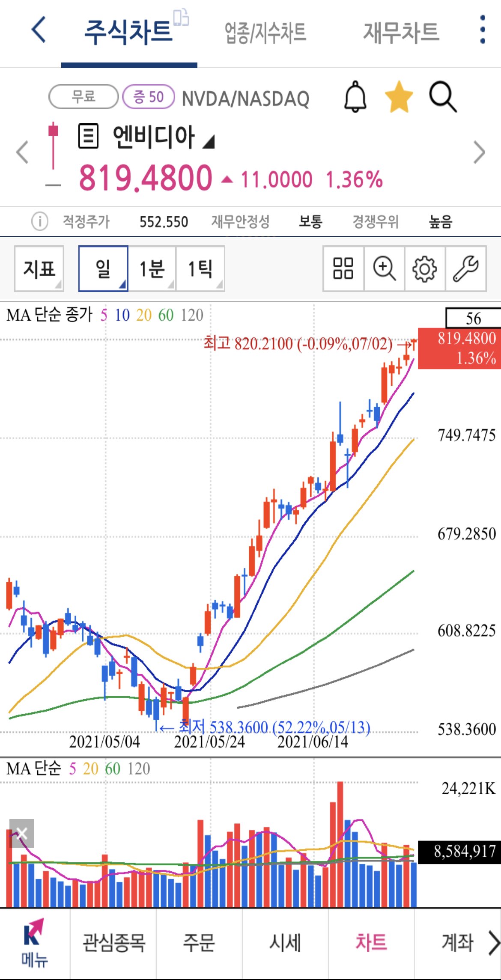Open the three-dot more options menu
This screenshot has height=980, width=501.
[483, 30]
